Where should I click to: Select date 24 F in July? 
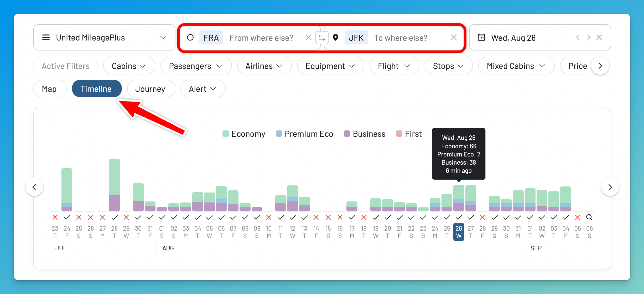pos(67,232)
